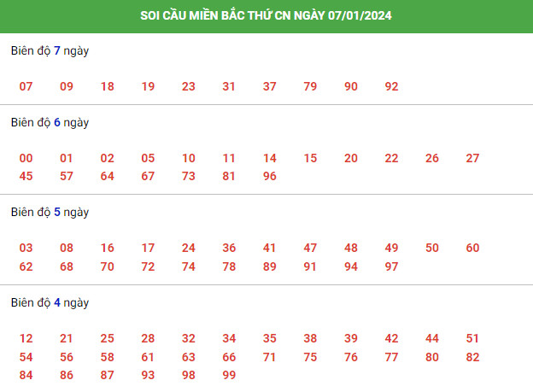Select number 45 in the 6-day group
This screenshot has width=533, height=392.
click(x=26, y=176)
